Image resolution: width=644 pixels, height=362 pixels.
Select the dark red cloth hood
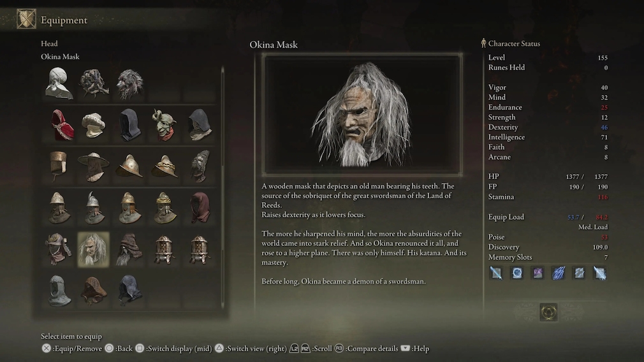point(200,208)
